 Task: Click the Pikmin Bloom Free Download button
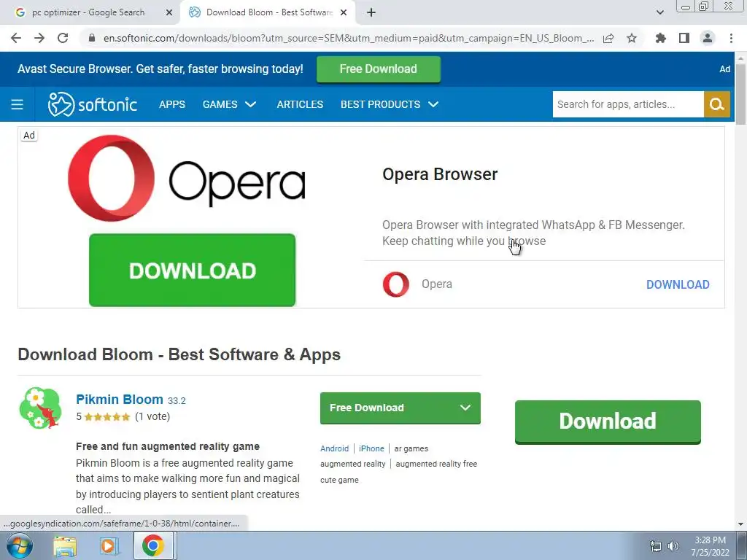[x=400, y=408]
